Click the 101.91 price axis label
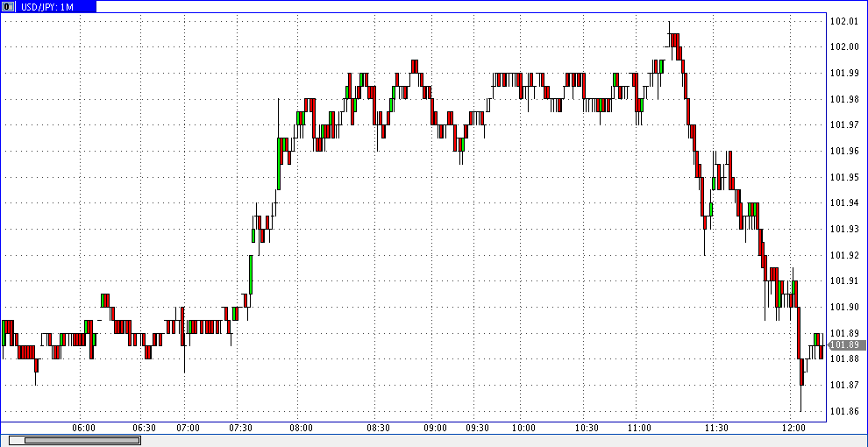 pyautogui.click(x=844, y=281)
